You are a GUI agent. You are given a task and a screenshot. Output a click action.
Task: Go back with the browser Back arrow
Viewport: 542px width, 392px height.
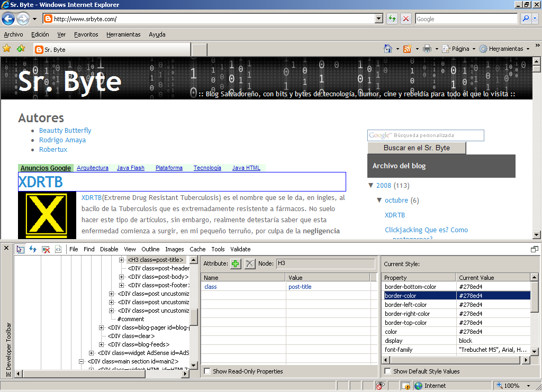pyautogui.click(x=8, y=19)
